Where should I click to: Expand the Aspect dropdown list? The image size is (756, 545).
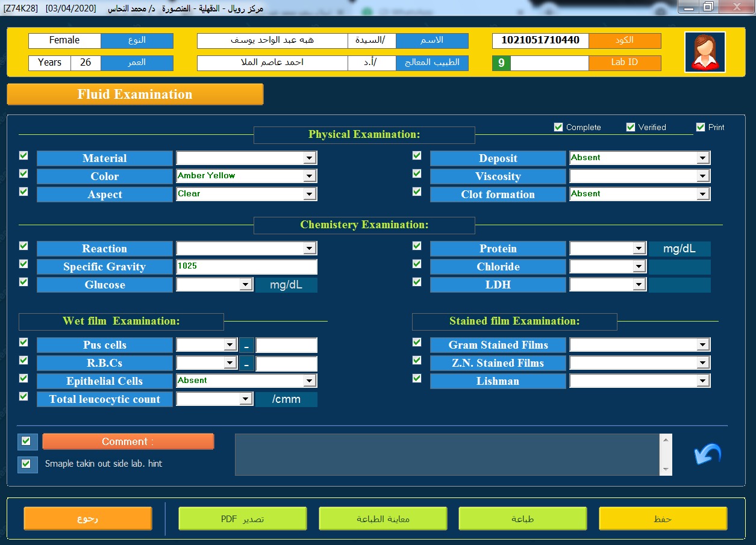point(310,194)
